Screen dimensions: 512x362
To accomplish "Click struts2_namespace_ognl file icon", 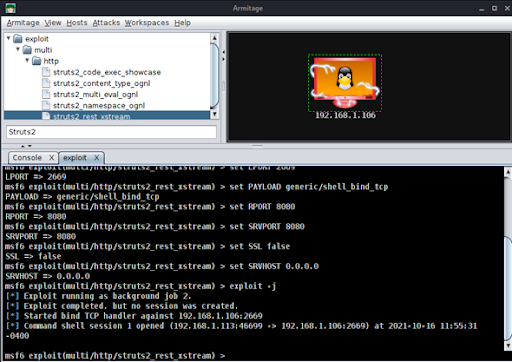I will pyautogui.click(x=46, y=105).
